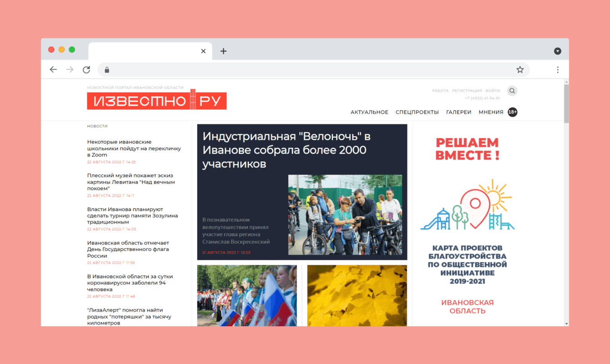Image resolution: width=610 pixels, height=364 pixels.
Task: Open the three-dot browser menu
Action: (x=558, y=69)
